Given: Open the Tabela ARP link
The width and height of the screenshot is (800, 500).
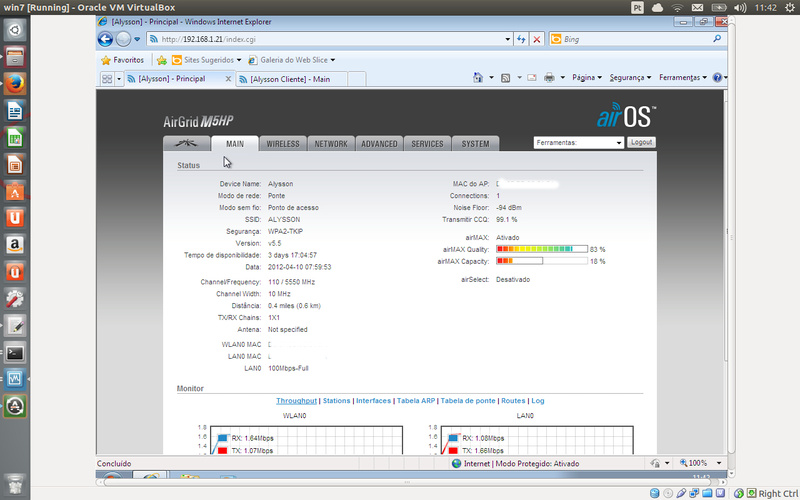Looking at the screenshot, I should click(x=416, y=401).
